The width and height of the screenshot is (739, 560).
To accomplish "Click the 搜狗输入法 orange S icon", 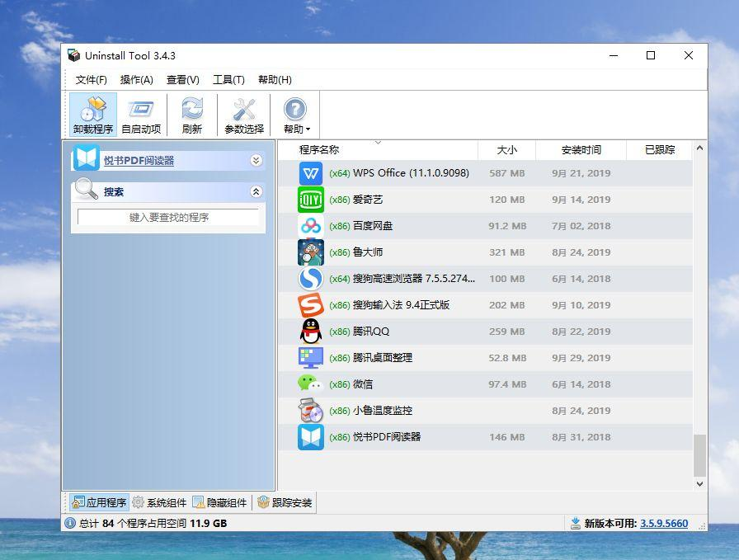I will tap(311, 305).
